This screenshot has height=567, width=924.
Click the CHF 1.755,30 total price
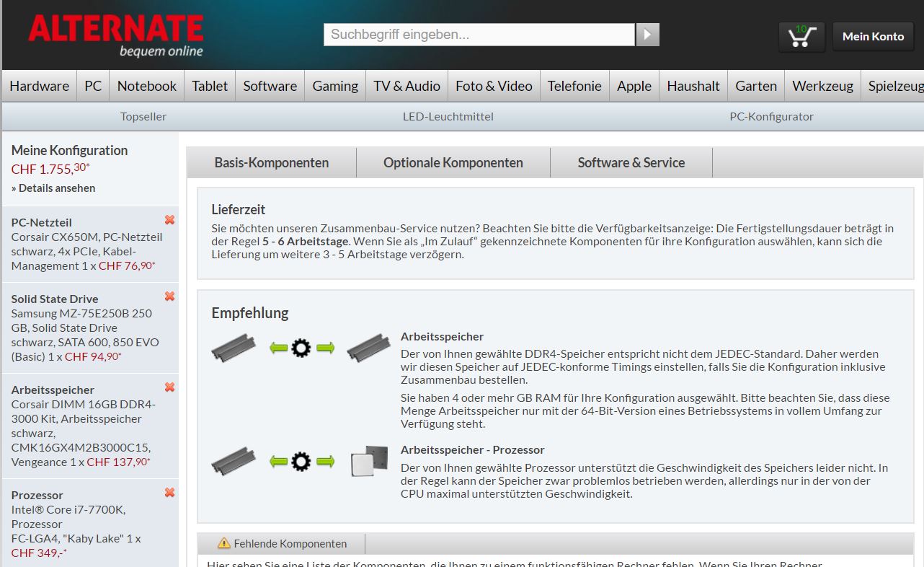coord(50,169)
